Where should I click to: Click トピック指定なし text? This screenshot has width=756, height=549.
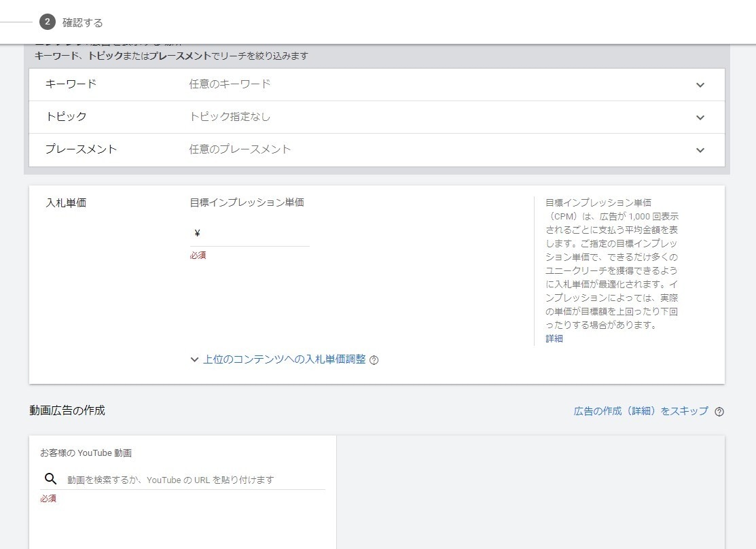(230, 116)
